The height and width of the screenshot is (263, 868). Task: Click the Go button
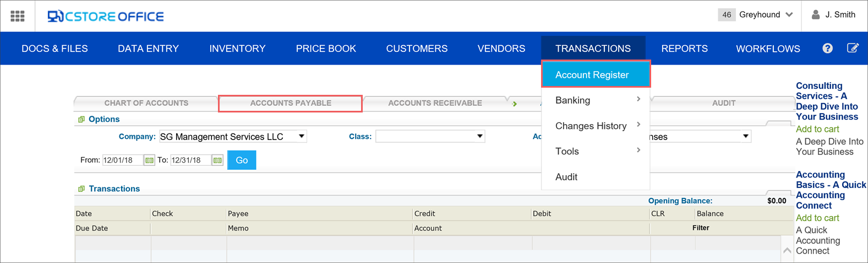242,160
